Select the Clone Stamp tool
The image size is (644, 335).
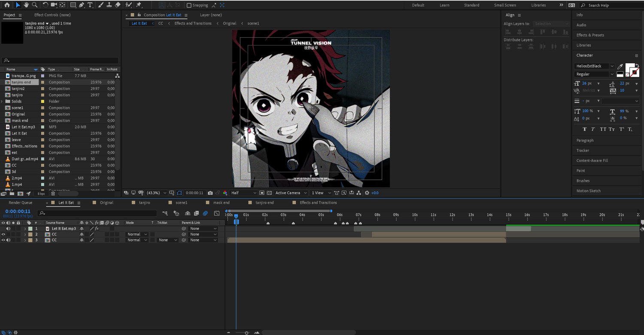point(109,5)
